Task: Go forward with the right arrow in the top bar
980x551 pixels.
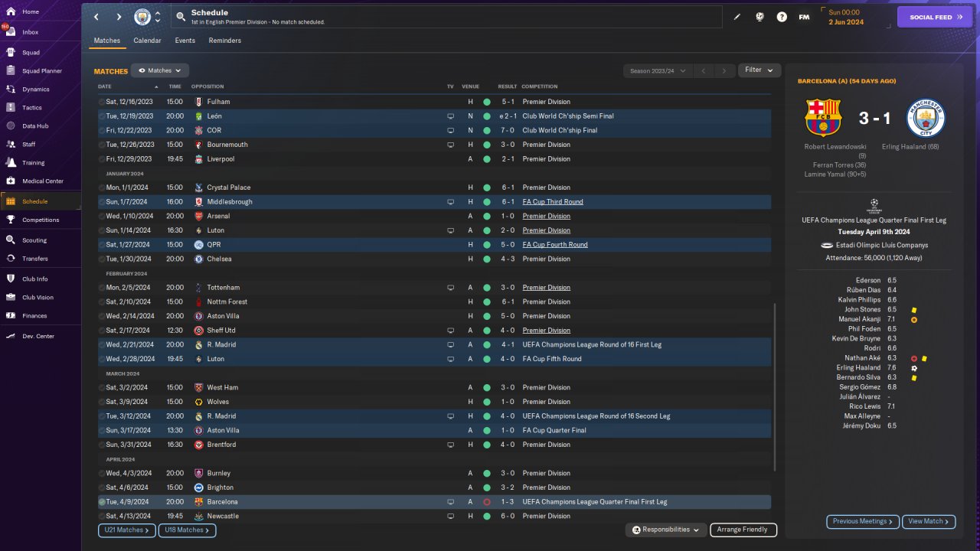Action: point(119,17)
